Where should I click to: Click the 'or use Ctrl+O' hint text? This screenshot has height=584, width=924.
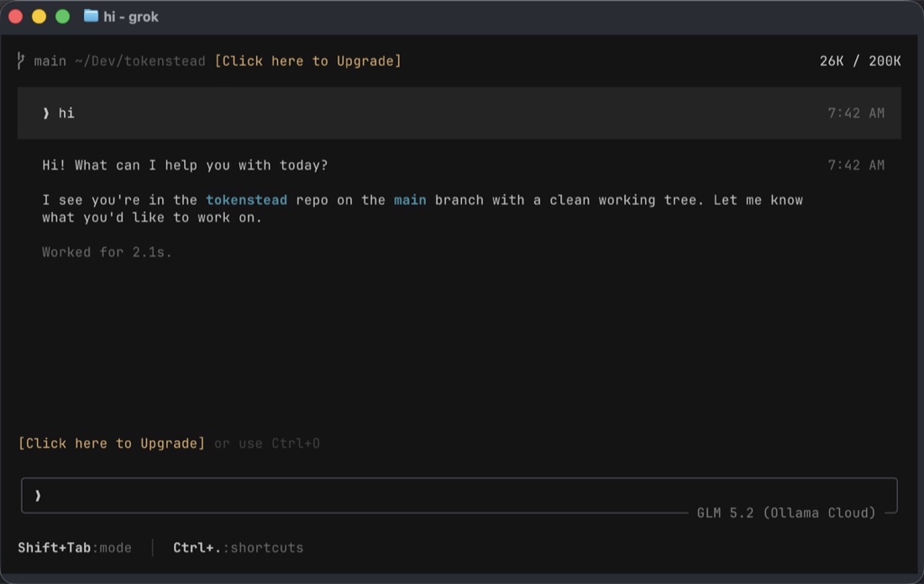pyautogui.click(x=267, y=443)
